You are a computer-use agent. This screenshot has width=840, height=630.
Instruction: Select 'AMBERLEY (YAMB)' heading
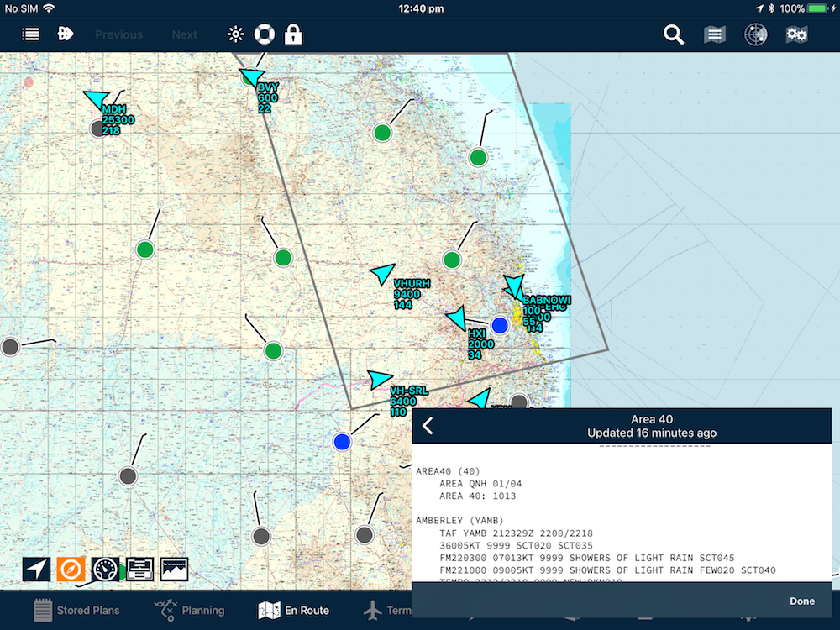pyautogui.click(x=459, y=521)
